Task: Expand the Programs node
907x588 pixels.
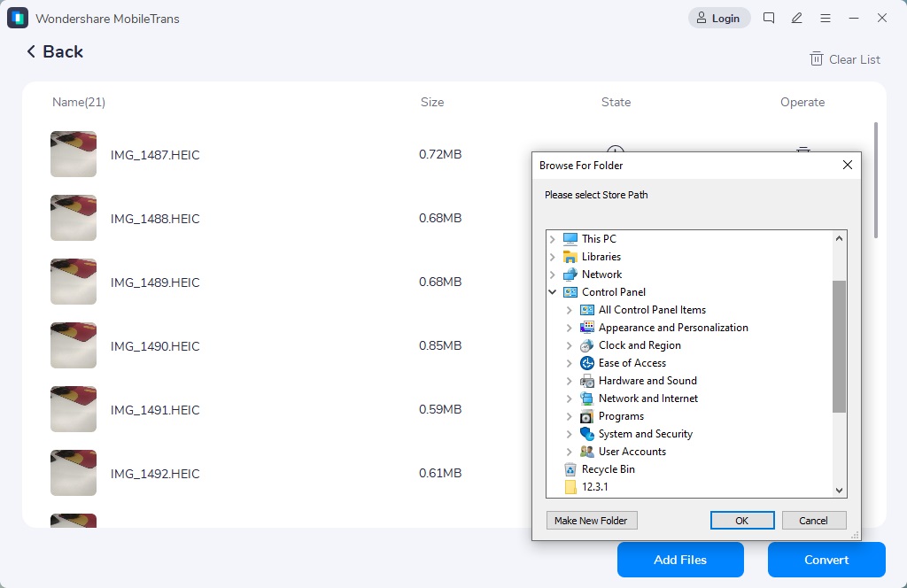Action: coord(570,416)
